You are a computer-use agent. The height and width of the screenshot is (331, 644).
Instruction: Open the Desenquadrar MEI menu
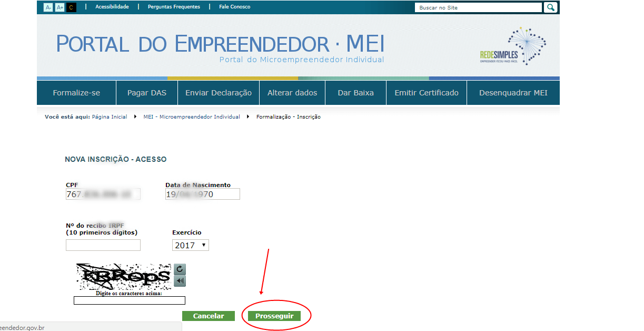point(513,93)
